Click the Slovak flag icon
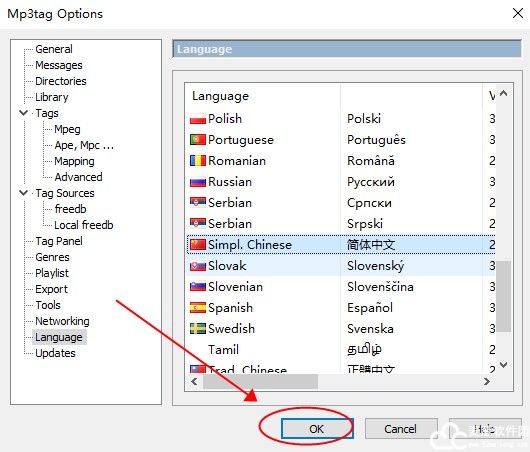The width and height of the screenshot is (530, 452). click(x=198, y=266)
